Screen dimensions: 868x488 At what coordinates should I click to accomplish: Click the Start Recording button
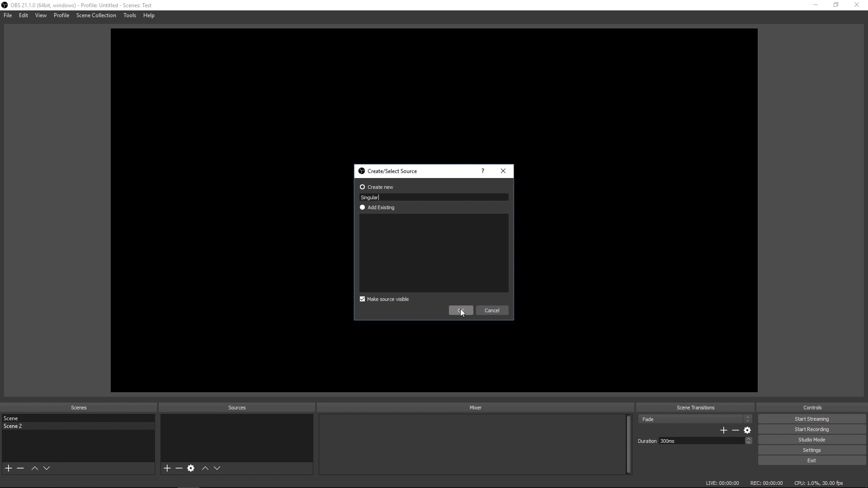[811, 430]
